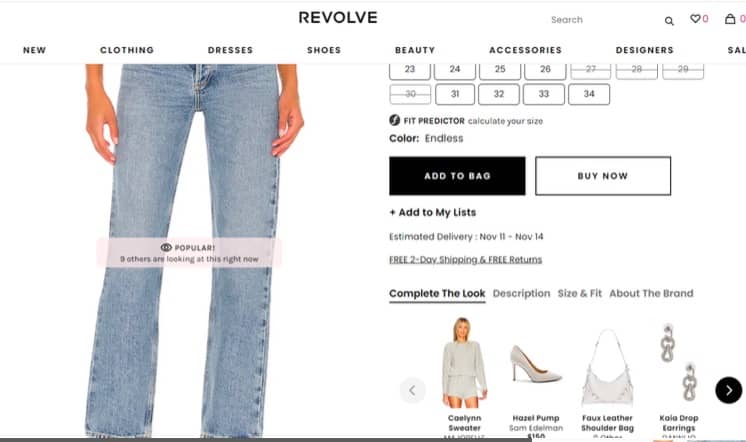Open the Designers navigation menu
Screen dimensions: 746x442
[x=645, y=50]
